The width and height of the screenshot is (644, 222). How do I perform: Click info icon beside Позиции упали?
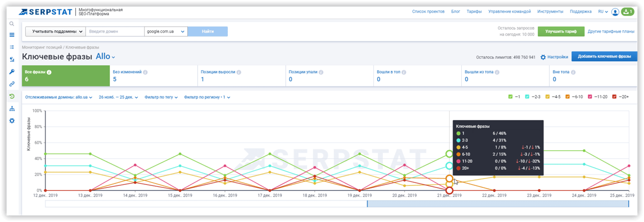pyautogui.click(x=321, y=72)
